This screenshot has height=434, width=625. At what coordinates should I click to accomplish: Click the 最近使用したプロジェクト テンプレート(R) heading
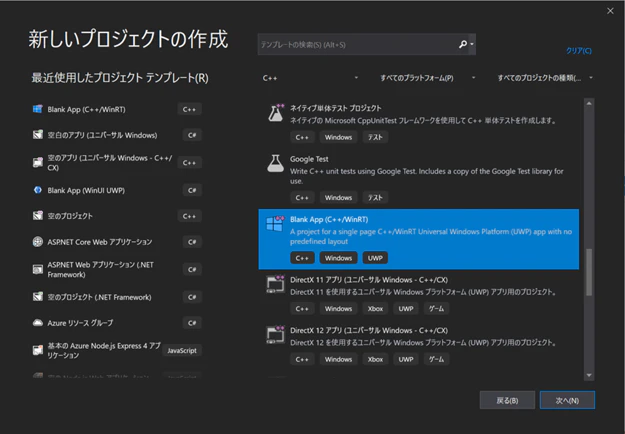(x=120, y=78)
